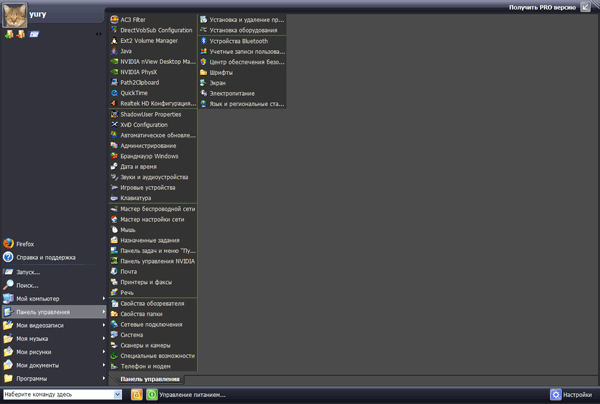Open Шрифты folder icon

point(204,72)
